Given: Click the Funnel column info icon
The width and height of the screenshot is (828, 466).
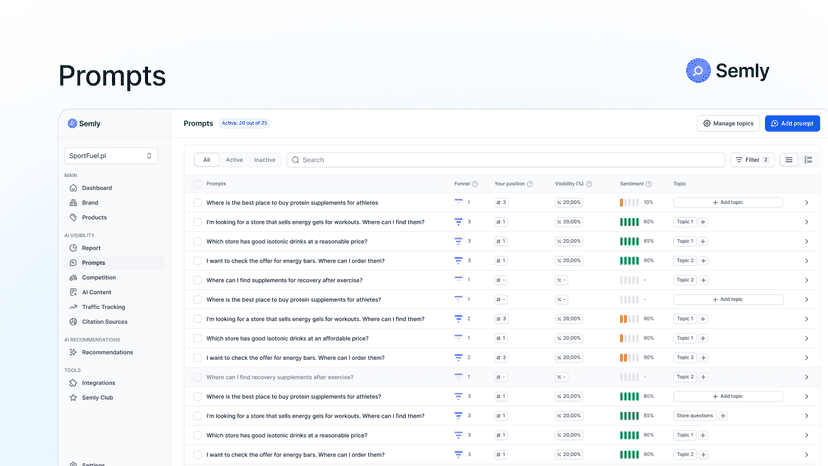Looking at the screenshot, I should (x=475, y=184).
